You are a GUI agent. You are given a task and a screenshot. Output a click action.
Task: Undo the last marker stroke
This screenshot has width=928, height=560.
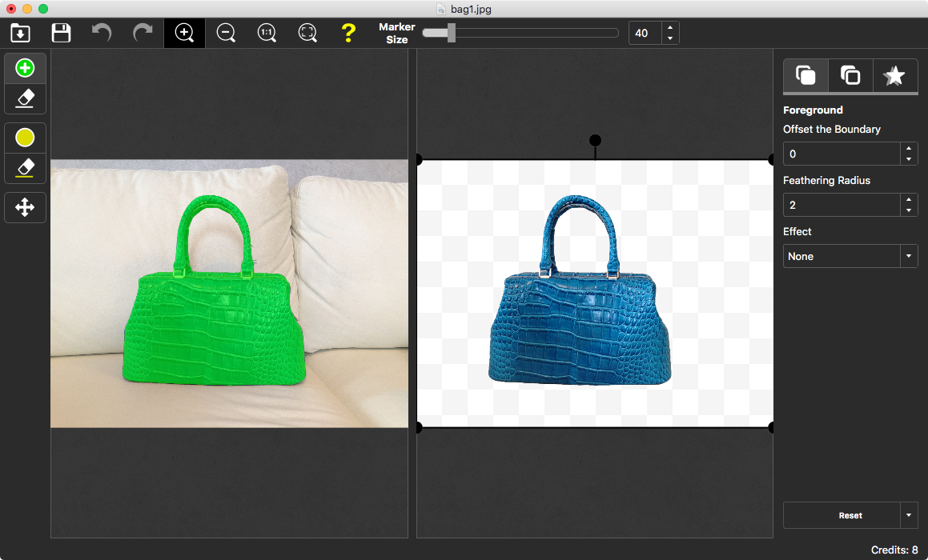tap(101, 33)
